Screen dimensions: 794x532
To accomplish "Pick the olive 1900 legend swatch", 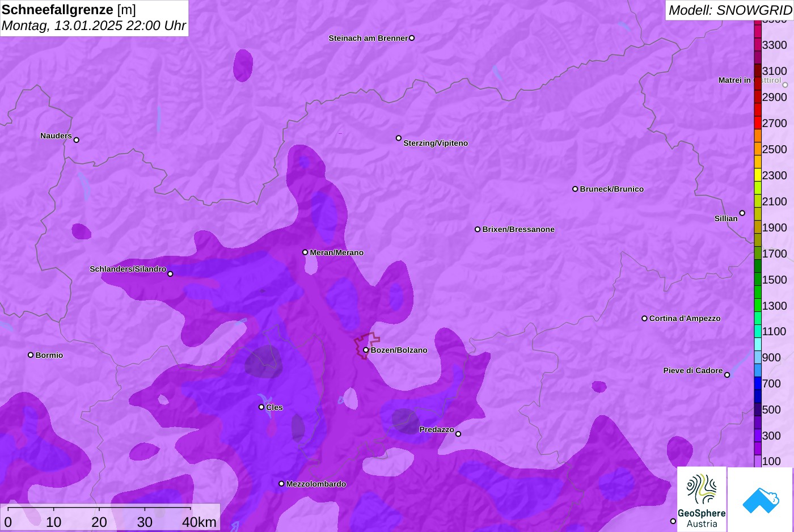I will 758,227.
